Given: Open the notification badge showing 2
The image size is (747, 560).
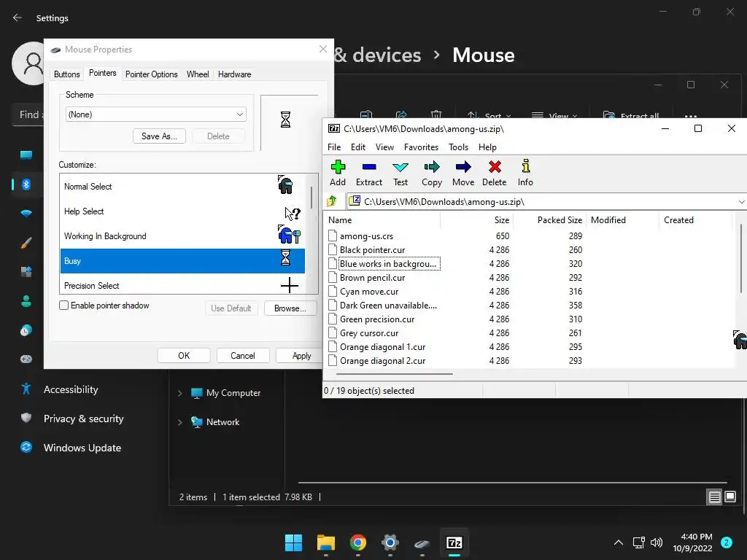Looking at the screenshot, I should (726, 542).
